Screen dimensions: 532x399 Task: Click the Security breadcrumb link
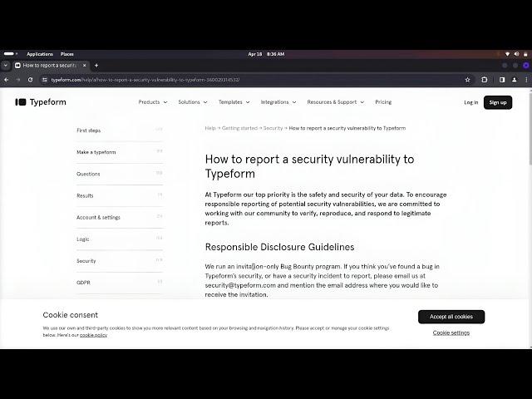pyautogui.click(x=273, y=128)
